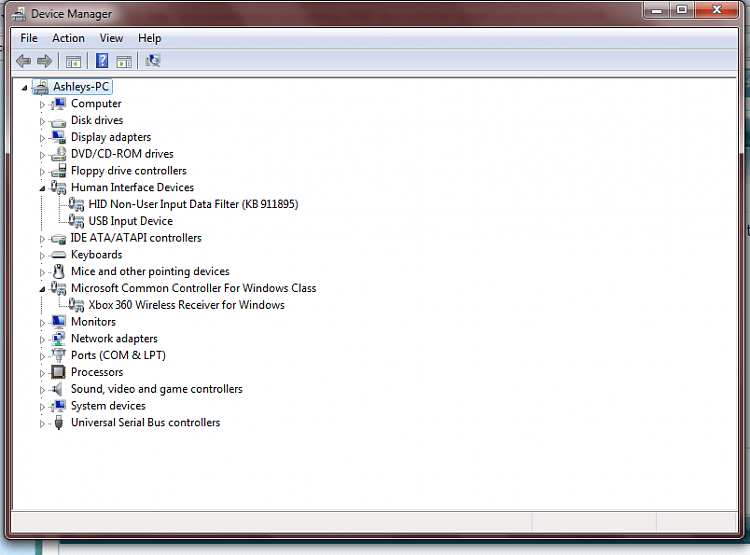Click the HID Non-User Input Data Filter icon
This screenshot has width=750, height=555.
coord(76,204)
